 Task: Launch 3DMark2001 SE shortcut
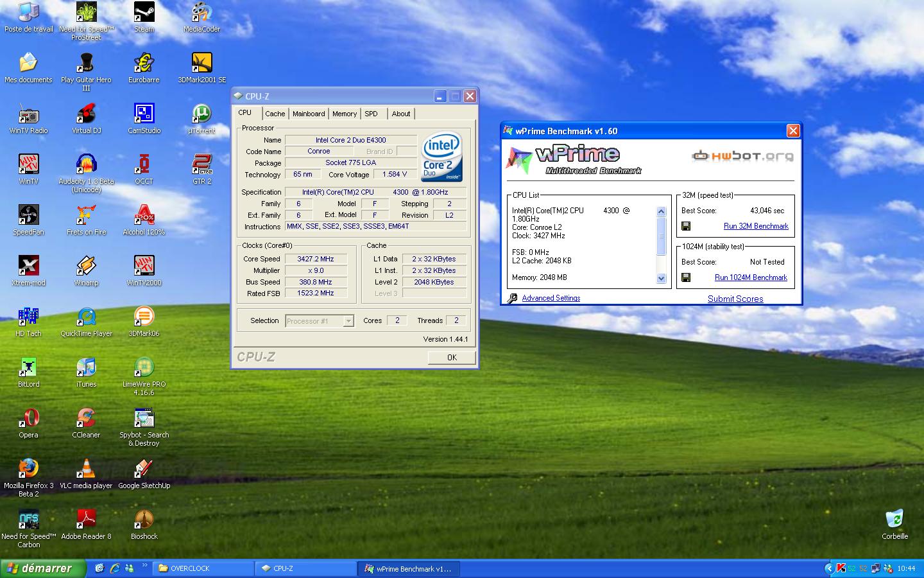click(201, 68)
